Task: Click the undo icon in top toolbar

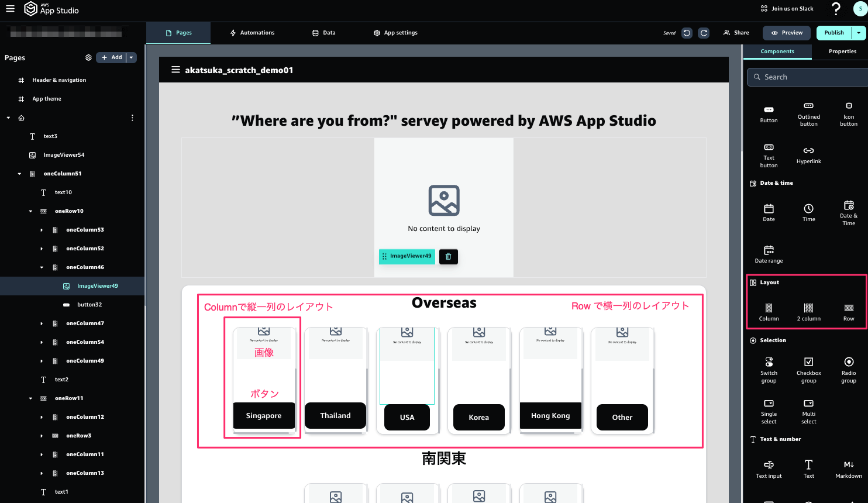Action: (x=687, y=33)
